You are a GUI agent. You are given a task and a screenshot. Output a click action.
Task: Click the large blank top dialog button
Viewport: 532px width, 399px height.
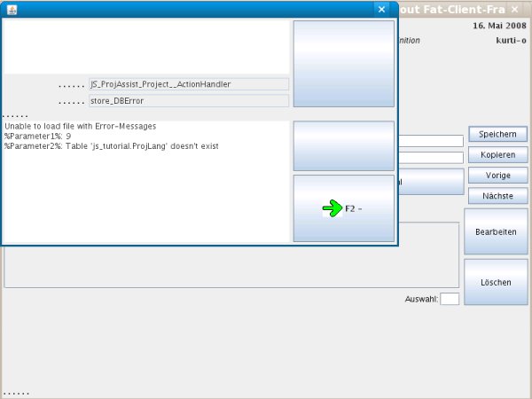coord(343,64)
